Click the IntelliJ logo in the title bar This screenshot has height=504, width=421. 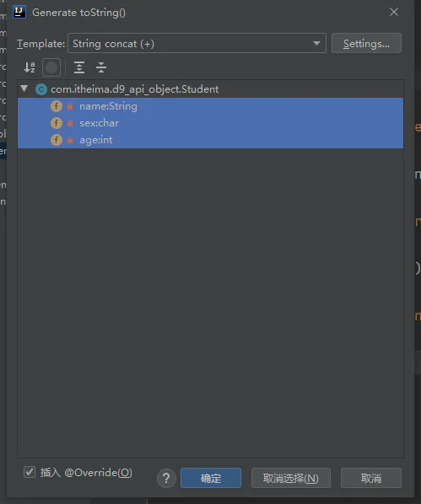pyautogui.click(x=19, y=12)
